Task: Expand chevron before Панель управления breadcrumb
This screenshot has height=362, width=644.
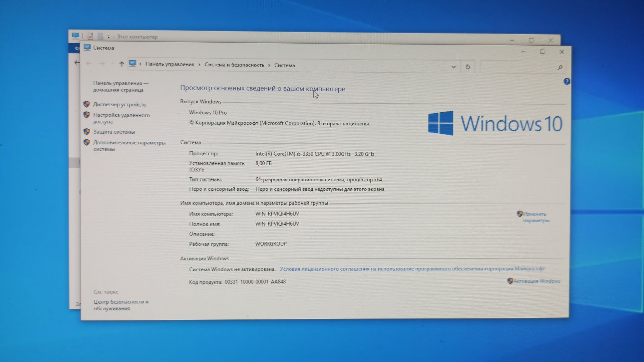Action: pos(140,64)
